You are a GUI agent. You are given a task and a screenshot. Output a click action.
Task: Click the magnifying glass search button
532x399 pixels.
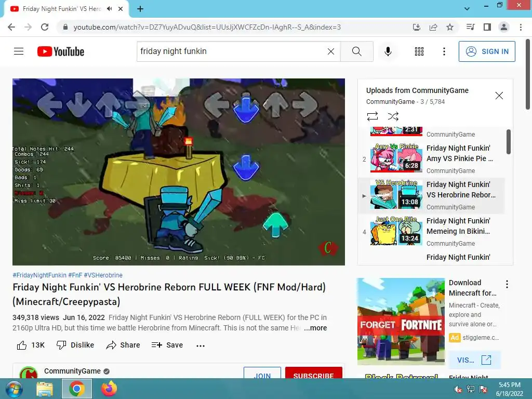[356, 51]
